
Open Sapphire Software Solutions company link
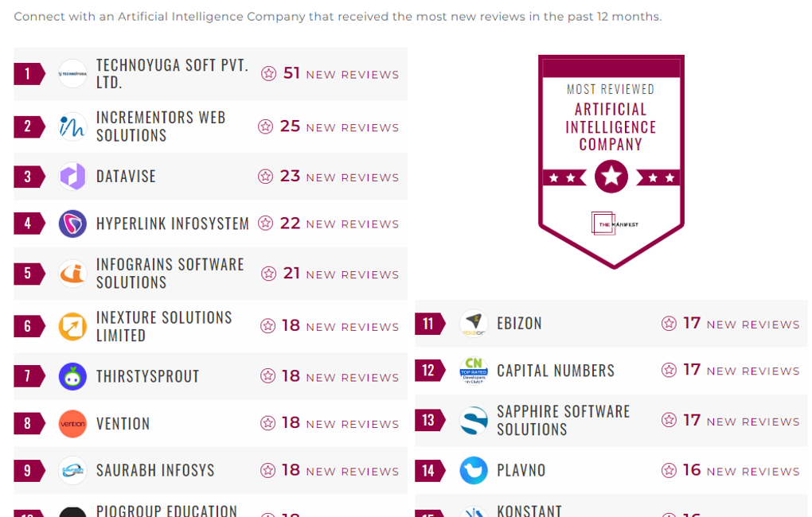point(563,420)
